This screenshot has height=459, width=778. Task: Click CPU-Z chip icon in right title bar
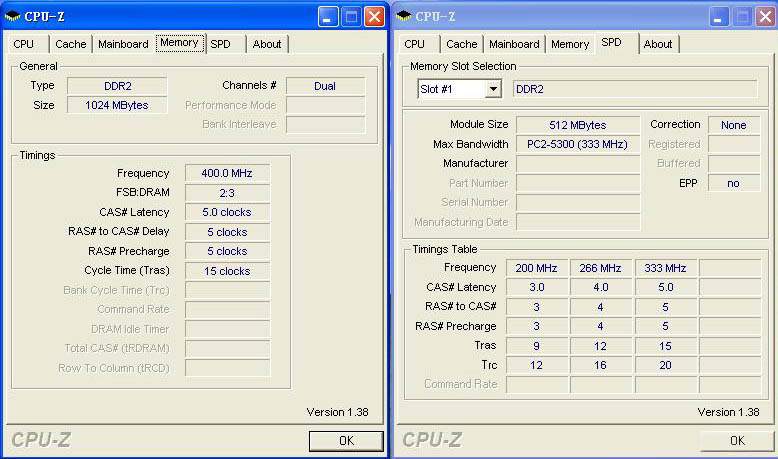click(x=403, y=16)
